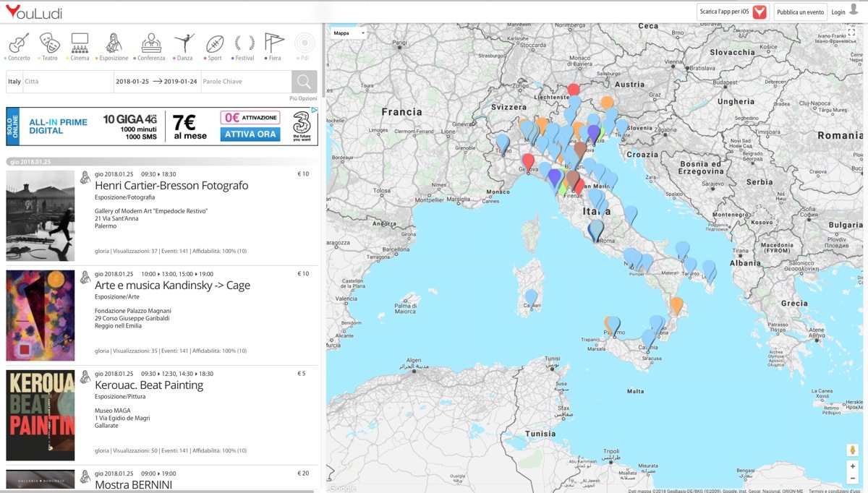Viewport: 868px width, 493px height.
Task: Expand Più Opzioni search options
Action: (x=303, y=98)
